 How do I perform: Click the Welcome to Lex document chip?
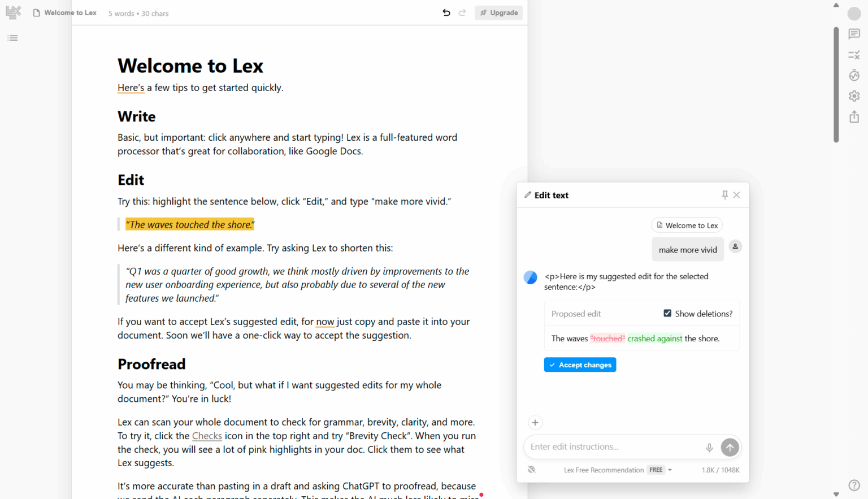coord(687,225)
